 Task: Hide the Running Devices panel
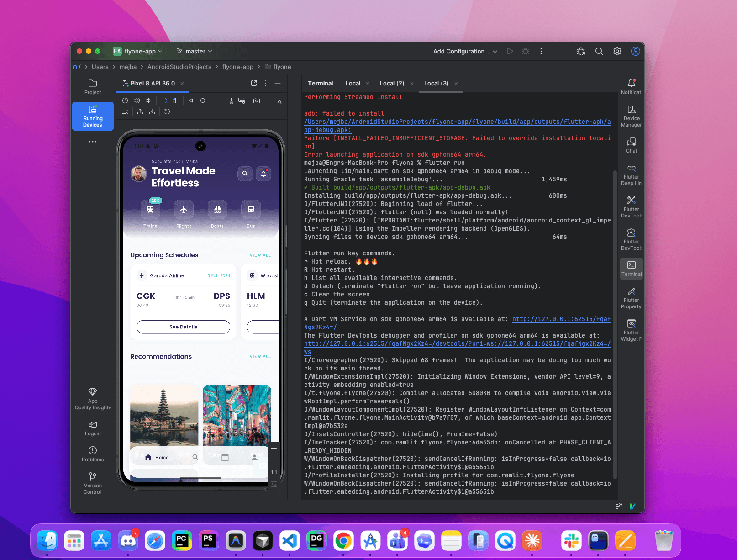pyautogui.click(x=278, y=83)
